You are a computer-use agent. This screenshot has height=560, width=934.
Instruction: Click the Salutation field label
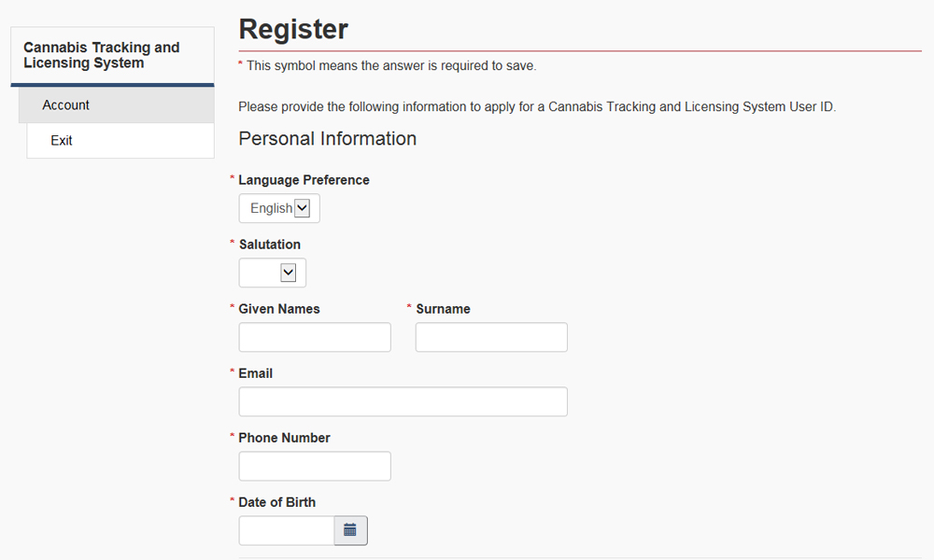tap(270, 245)
